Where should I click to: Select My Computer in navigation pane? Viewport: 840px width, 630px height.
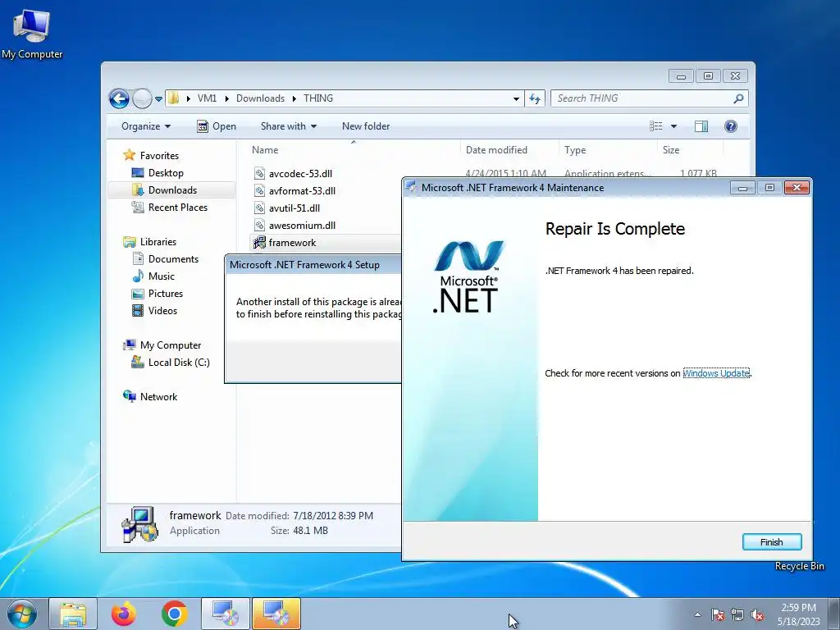tap(171, 345)
